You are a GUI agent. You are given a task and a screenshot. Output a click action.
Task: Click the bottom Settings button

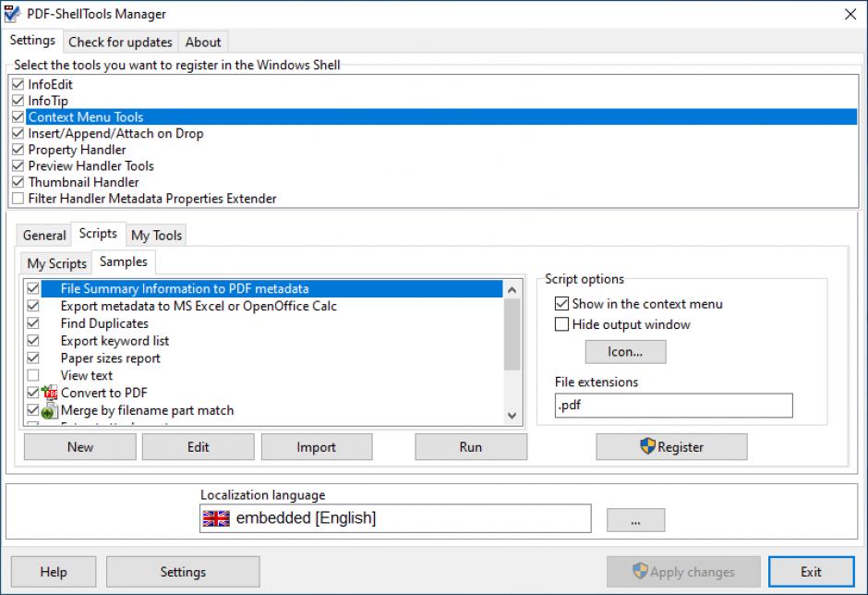pos(183,572)
